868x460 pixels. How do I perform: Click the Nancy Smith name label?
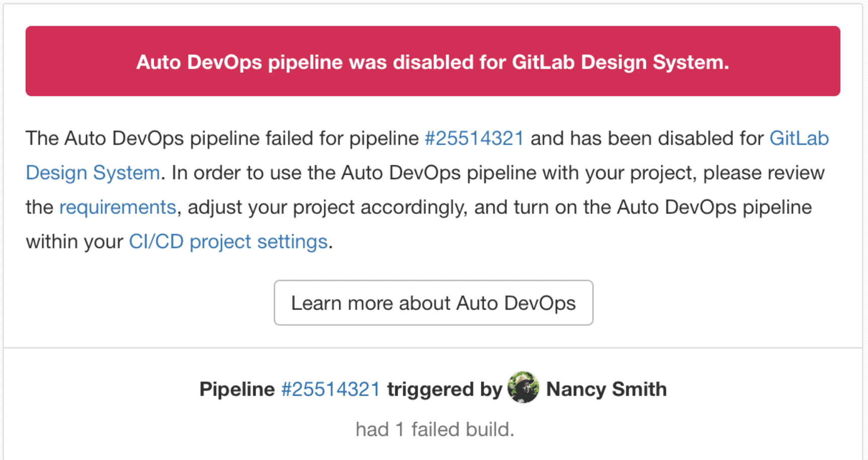[x=606, y=389]
